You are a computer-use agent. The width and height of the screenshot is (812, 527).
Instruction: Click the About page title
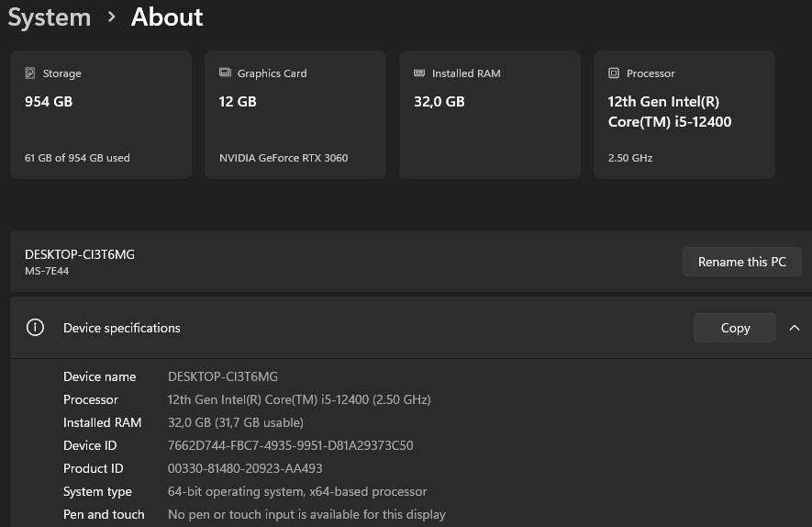(167, 17)
